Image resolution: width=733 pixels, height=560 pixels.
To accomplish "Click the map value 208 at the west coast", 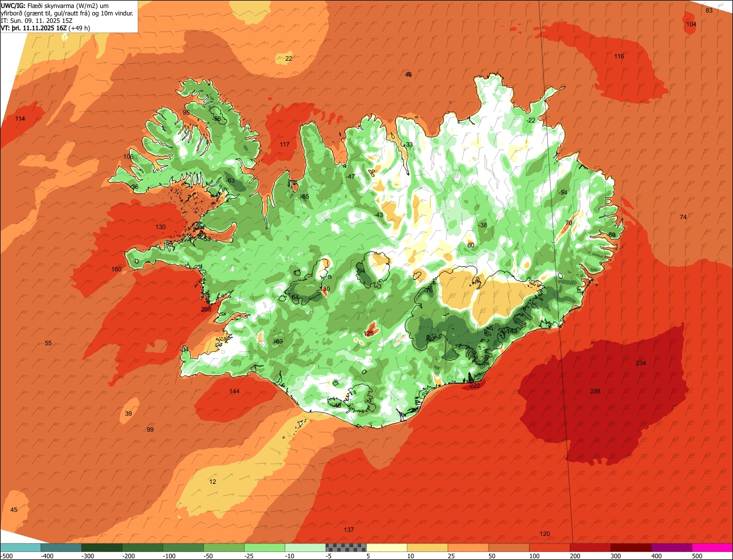I will 206,309.
